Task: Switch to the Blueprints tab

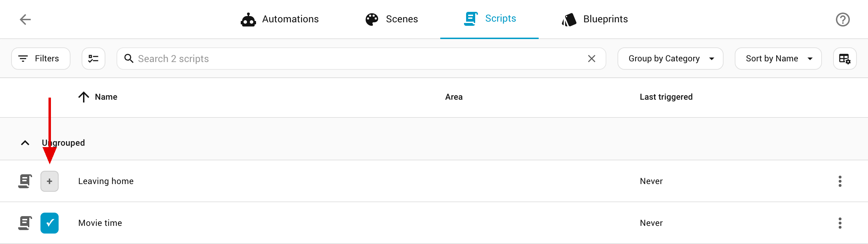Action: (595, 19)
